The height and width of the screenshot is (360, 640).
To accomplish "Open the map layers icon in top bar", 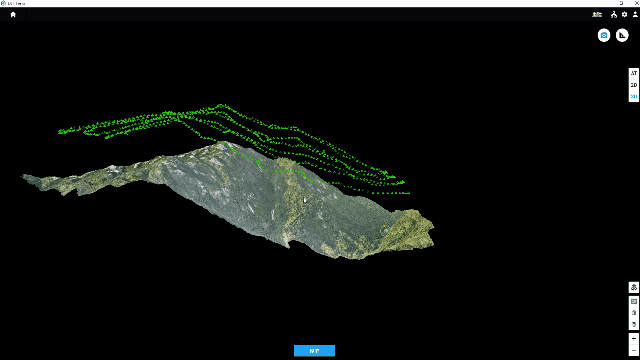I will click(x=597, y=15).
